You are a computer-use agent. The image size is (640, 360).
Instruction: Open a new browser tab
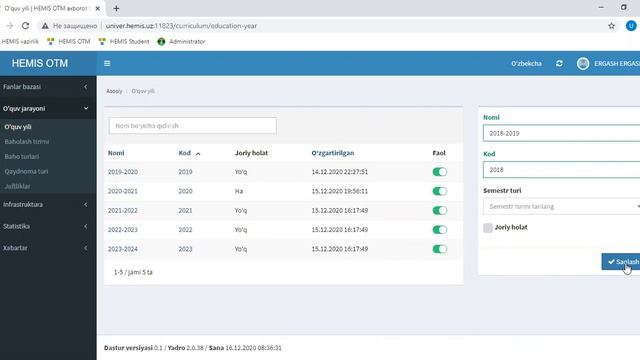[x=116, y=8]
